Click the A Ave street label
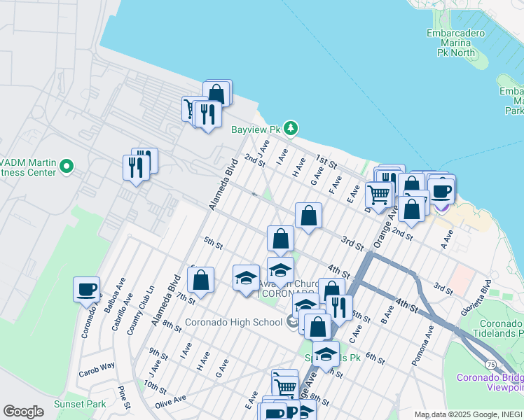This screenshot has width=524, height=420. [447, 239]
